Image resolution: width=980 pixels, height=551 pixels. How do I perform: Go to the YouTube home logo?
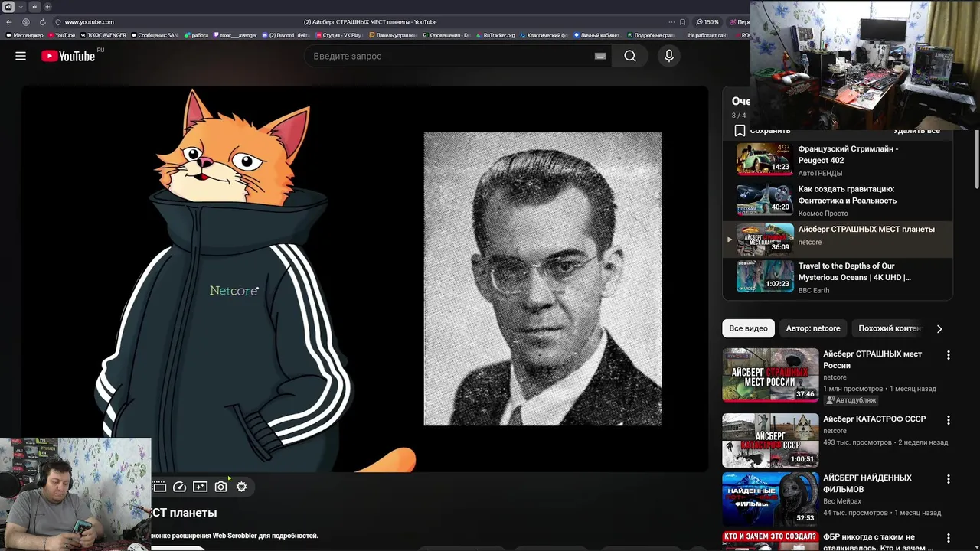coord(68,56)
